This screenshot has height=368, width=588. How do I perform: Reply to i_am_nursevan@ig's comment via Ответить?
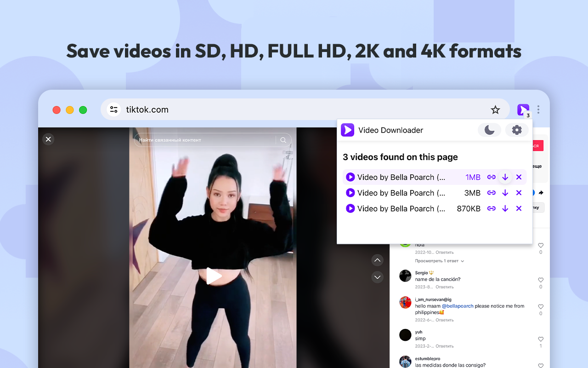[445, 320]
